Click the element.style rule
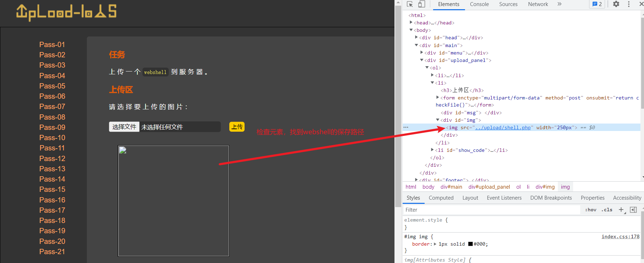Screen dimensions: 644x263 pyautogui.click(x=426, y=220)
